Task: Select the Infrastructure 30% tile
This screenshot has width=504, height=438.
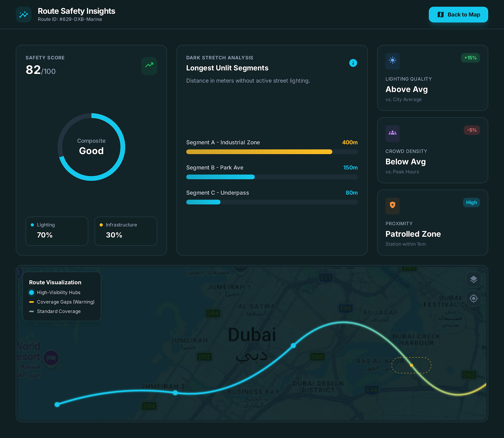Action: pos(126,231)
